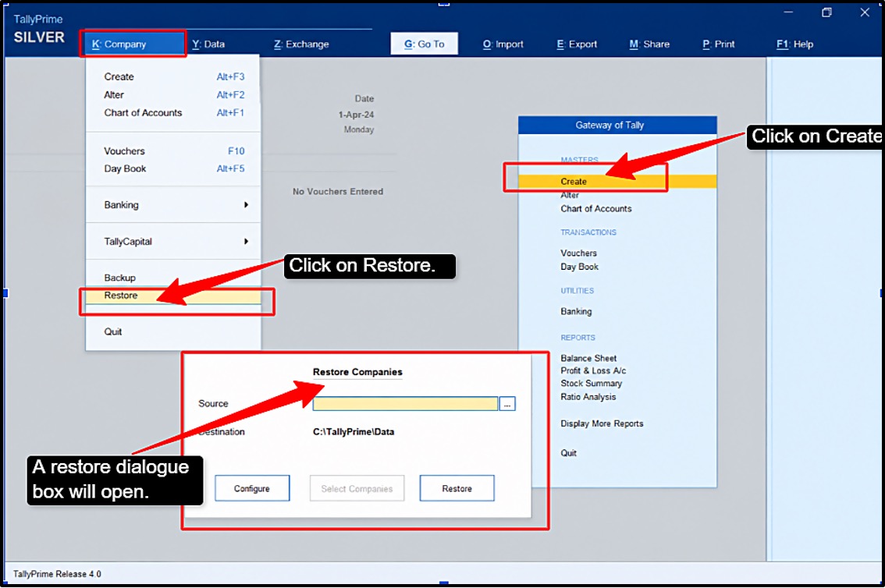The height and width of the screenshot is (588, 885).
Task: Select Display More Reports in Gateway
Action: click(602, 423)
